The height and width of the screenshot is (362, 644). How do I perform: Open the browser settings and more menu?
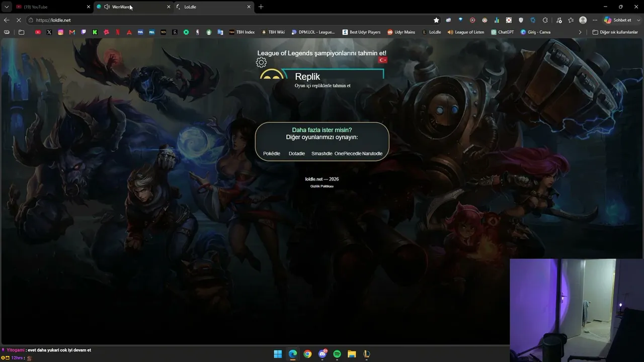[x=595, y=20]
